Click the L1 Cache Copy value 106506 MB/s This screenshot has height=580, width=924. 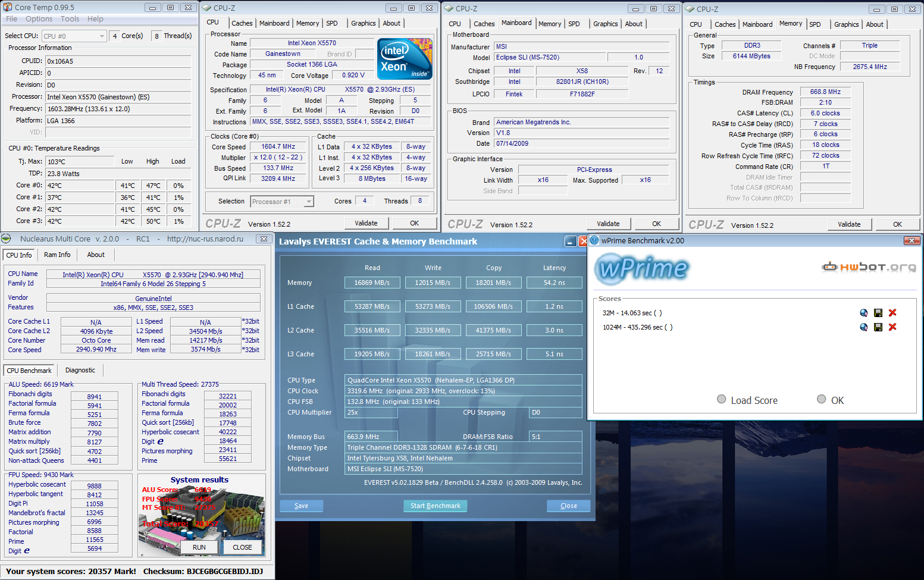coord(493,306)
